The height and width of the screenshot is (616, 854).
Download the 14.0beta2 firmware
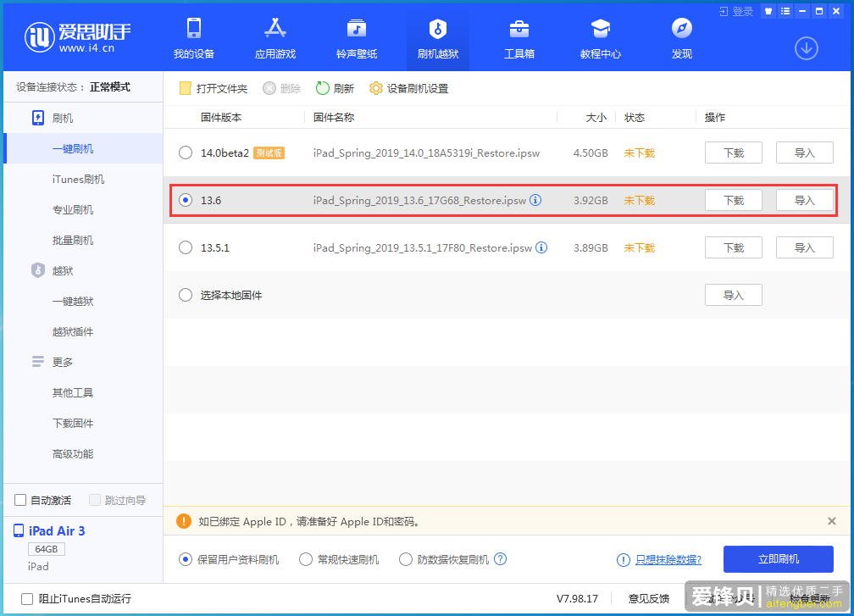733,153
